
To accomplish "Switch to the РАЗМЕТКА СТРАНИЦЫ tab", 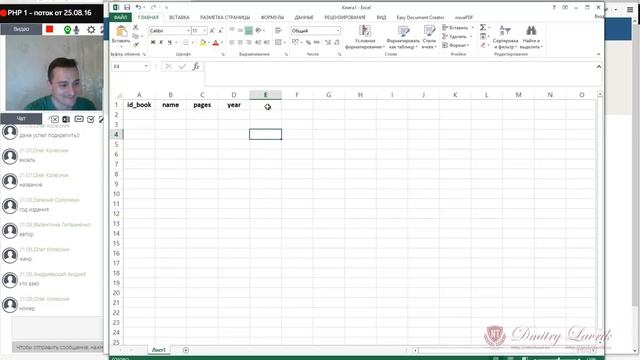I will click(225, 18).
